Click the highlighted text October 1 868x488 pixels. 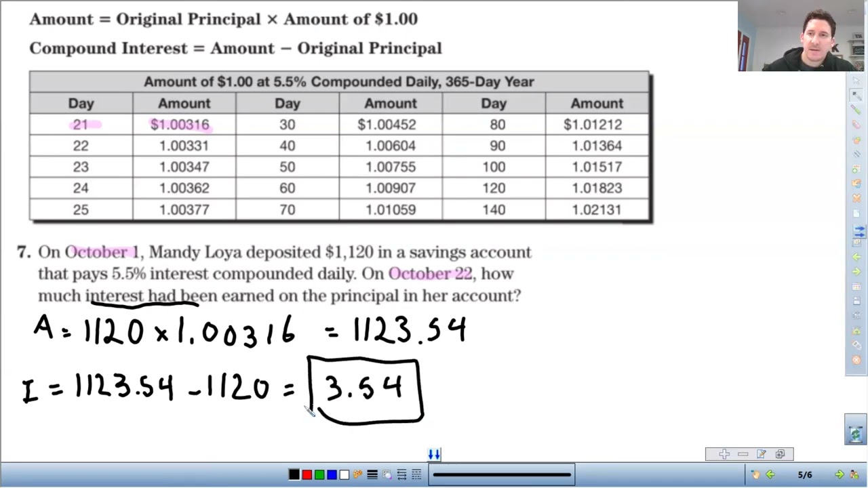(x=102, y=252)
